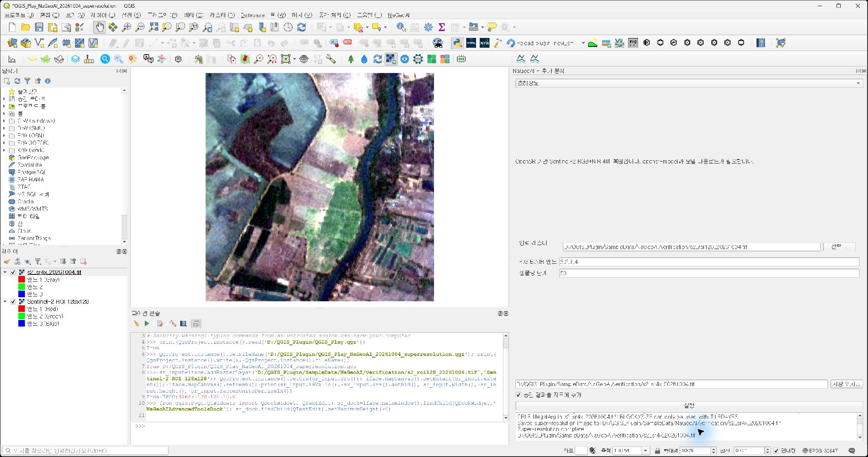Click the blue help book icon
The height and width of the screenshot is (457, 868).
[761, 43]
